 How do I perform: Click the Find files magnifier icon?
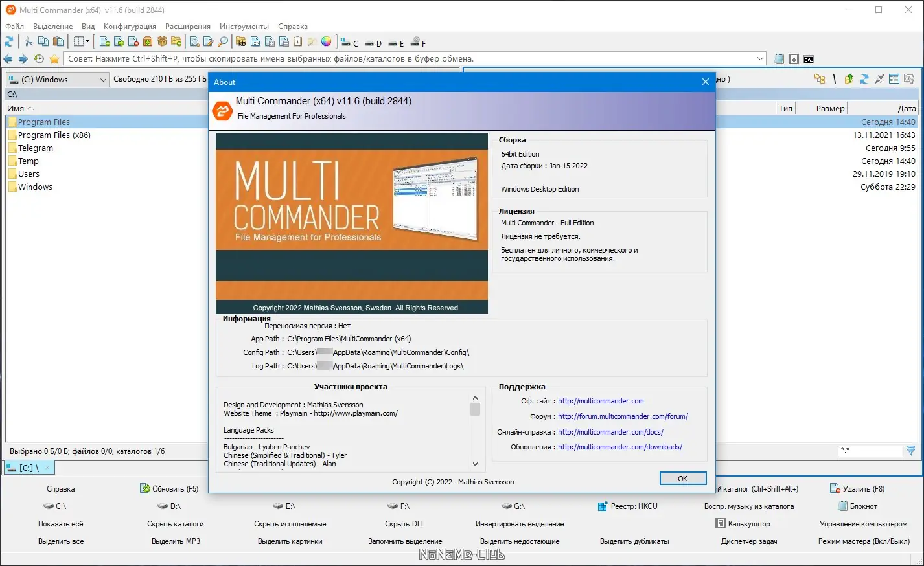(x=223, y=41)
